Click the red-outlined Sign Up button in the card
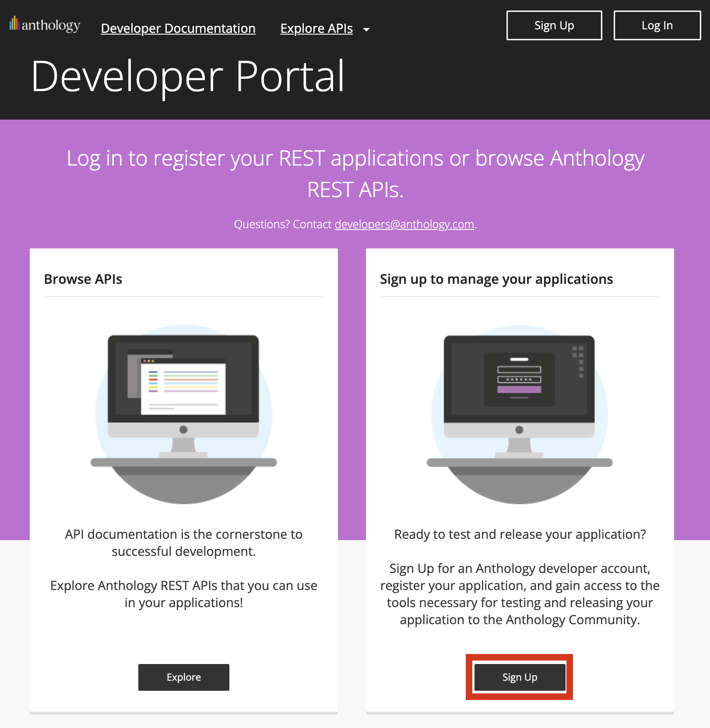The image size is (710, 728). pyautogui.click(x=520, y=677)
